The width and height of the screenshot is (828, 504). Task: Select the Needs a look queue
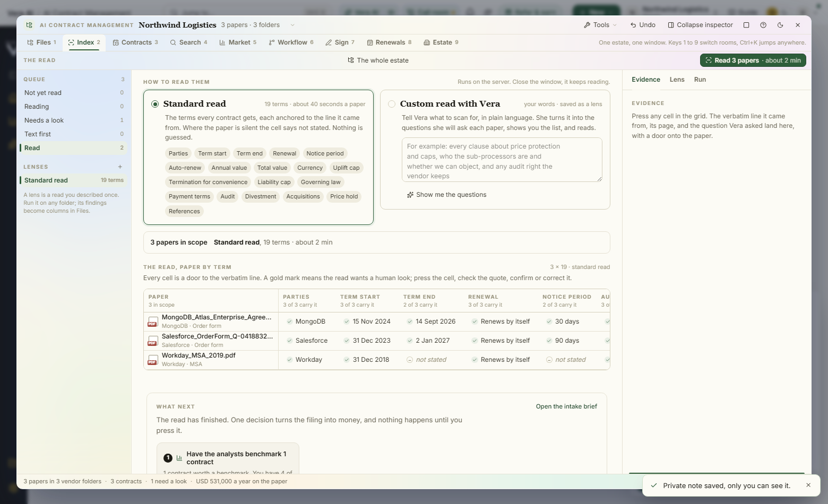pyautogui.click(x=74, y=120)
